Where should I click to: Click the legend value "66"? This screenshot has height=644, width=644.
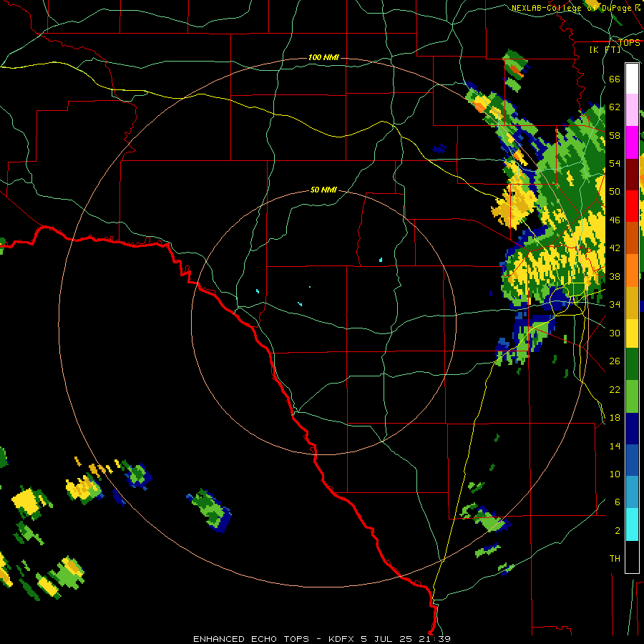tap(615, 79)
